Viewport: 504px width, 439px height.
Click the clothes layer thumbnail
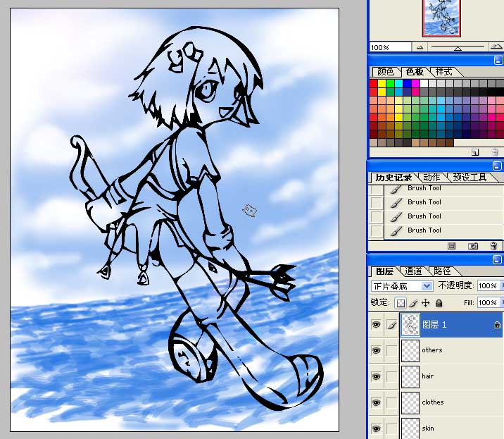point(410,402)
